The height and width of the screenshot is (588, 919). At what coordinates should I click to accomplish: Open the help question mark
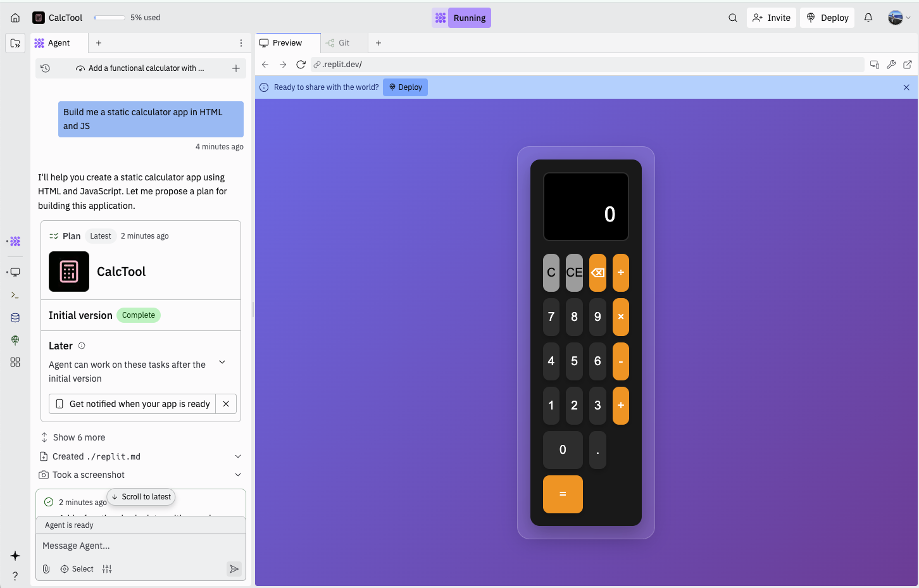15,576
